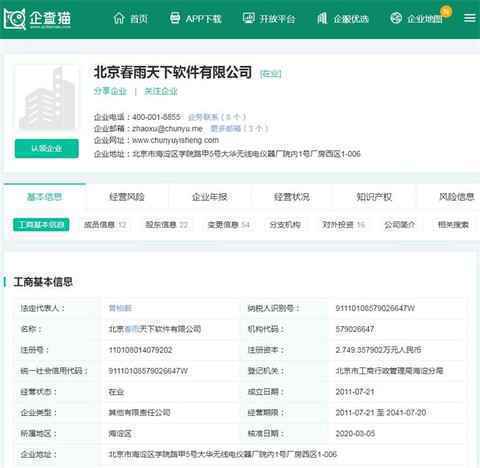Click the company title 北京春雨天下软件有限公司
480x468 pixels.
(x=173, y=72)
